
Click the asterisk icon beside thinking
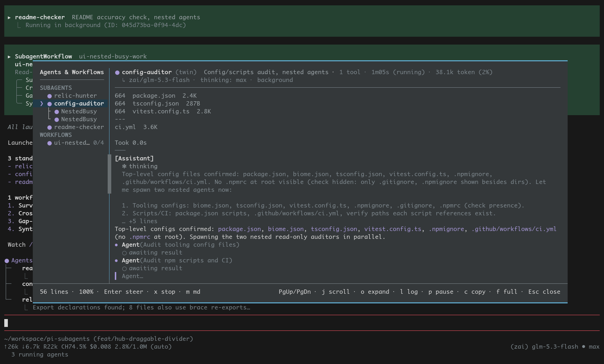[x=124, y=166]
